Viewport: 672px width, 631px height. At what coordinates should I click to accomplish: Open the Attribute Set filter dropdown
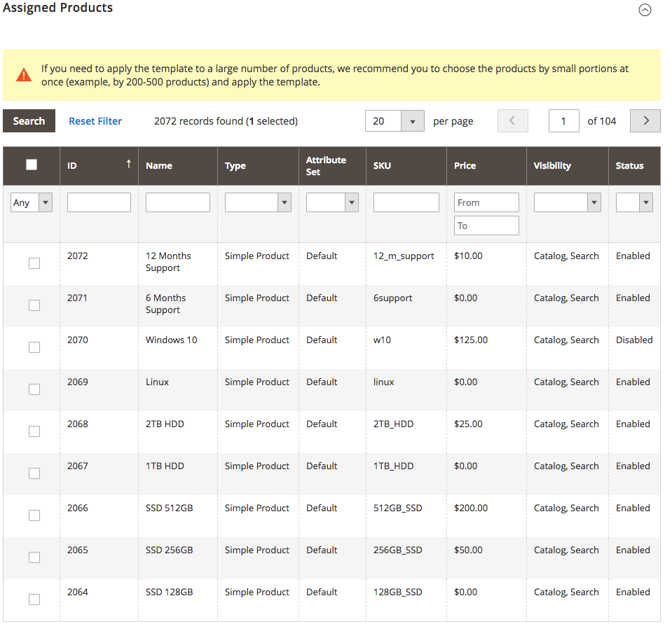[x=332, y=202]
